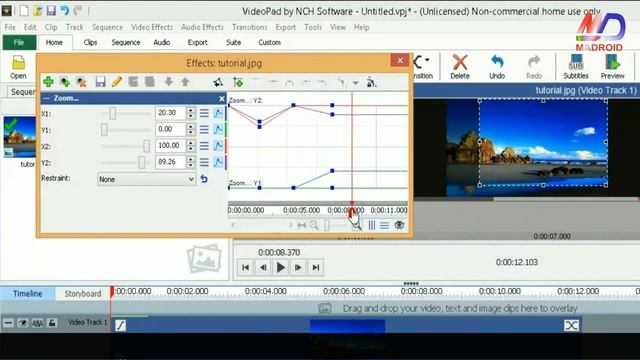Decrease the Y1 value with the stepper down arrow

(191, 133)
